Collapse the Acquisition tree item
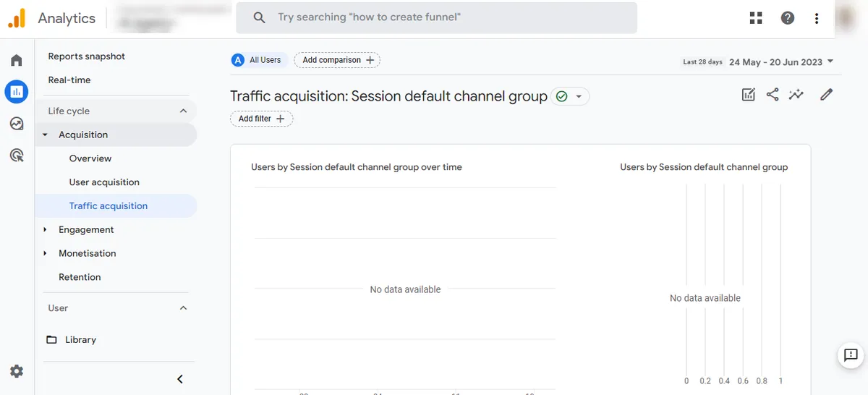 (45, 135)
